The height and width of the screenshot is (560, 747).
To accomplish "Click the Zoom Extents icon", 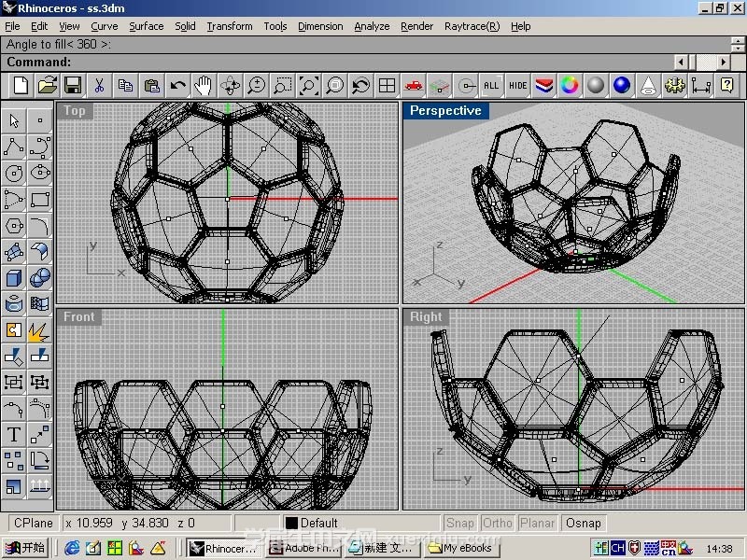I will tap(309, 86).
